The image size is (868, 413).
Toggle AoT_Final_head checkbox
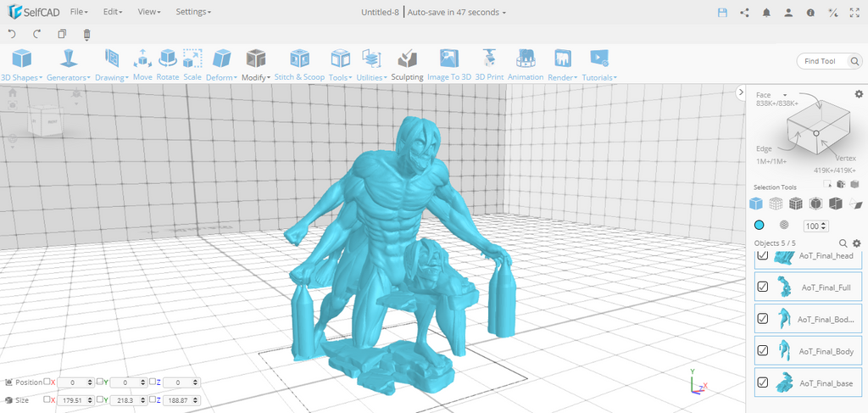pos(763,254)
